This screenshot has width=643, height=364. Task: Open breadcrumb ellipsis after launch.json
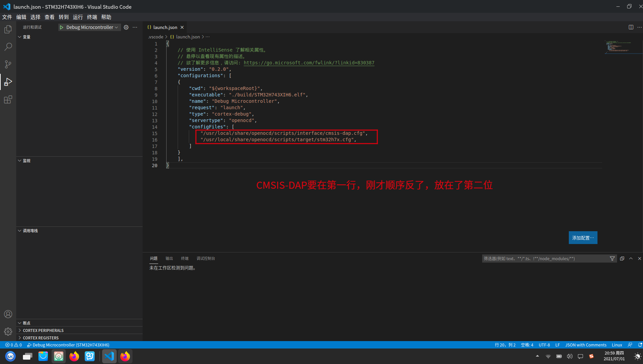208,37
